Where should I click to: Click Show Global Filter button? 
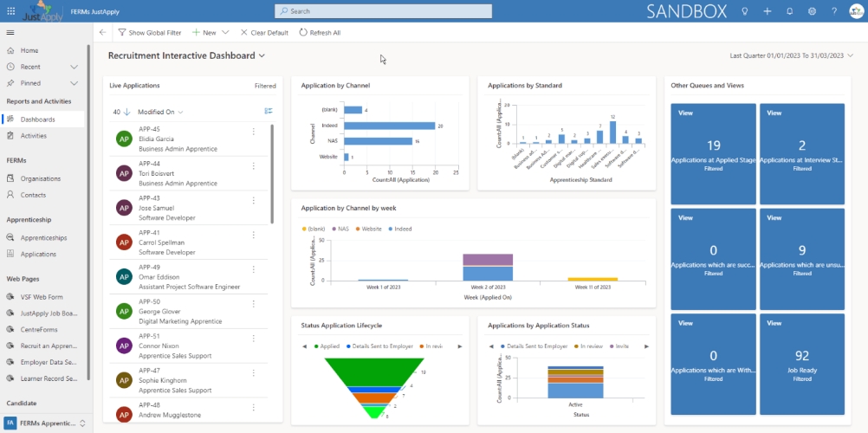click(x=150, y=32)
